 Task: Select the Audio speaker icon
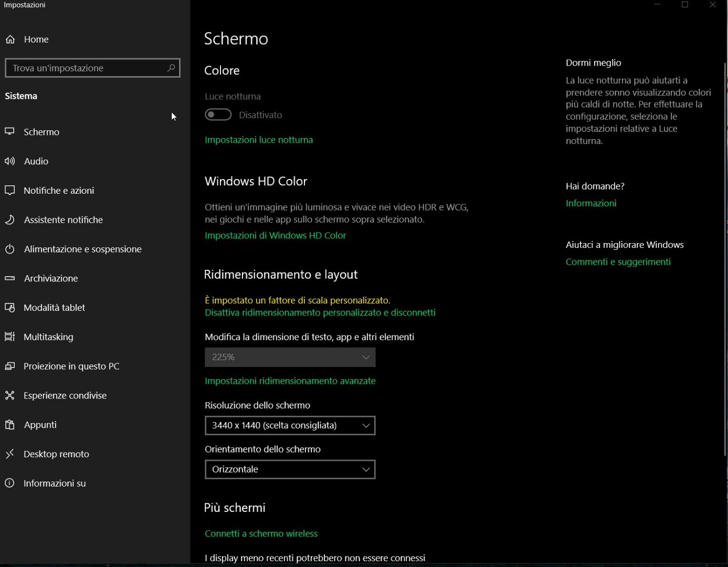pyautogui.click(x=10, y=161)
